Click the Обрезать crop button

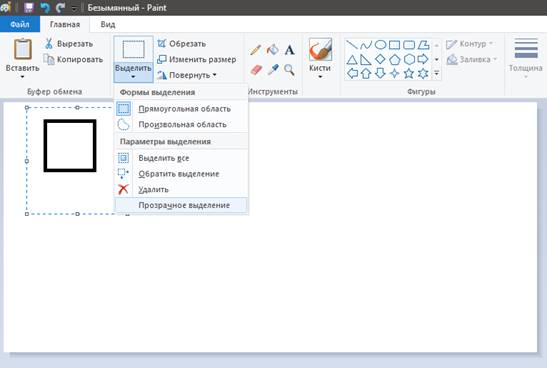pos(181,44)
